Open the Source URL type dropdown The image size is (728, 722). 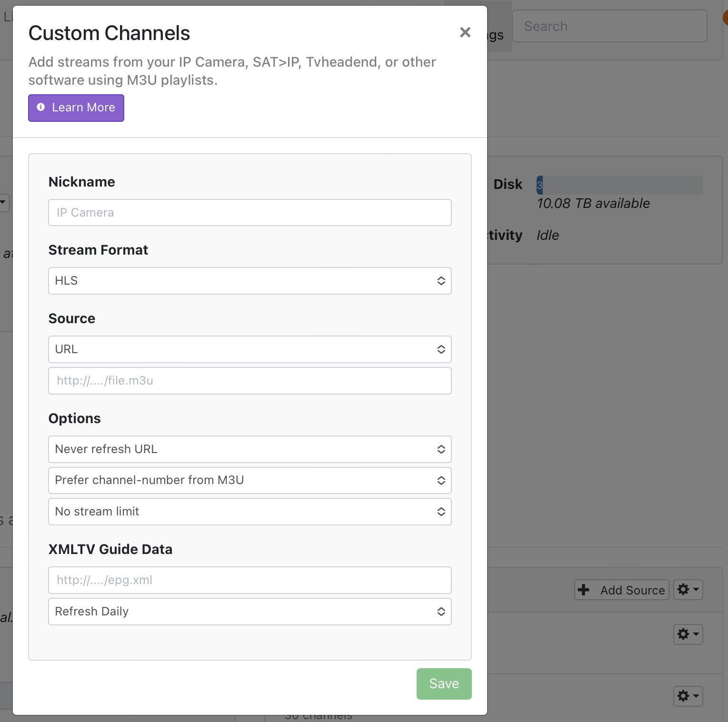pos(249,349)
